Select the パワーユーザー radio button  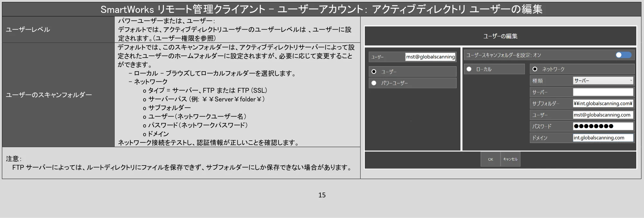[374, 83]
